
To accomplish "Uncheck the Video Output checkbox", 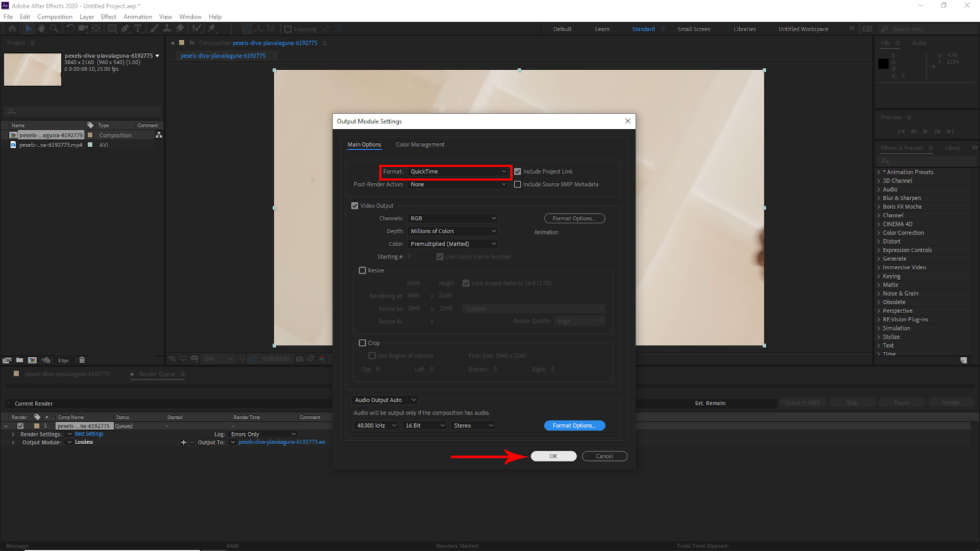I will click(x=355, y=206).
